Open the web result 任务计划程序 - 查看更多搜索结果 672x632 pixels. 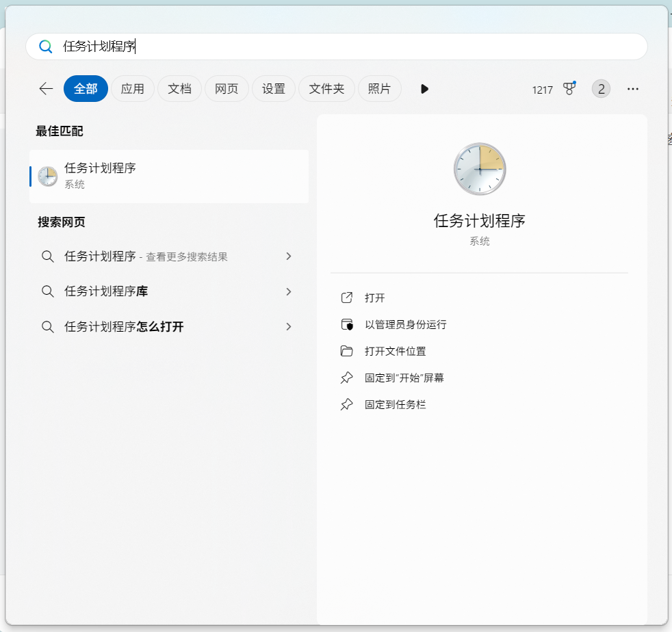point(169,256)
